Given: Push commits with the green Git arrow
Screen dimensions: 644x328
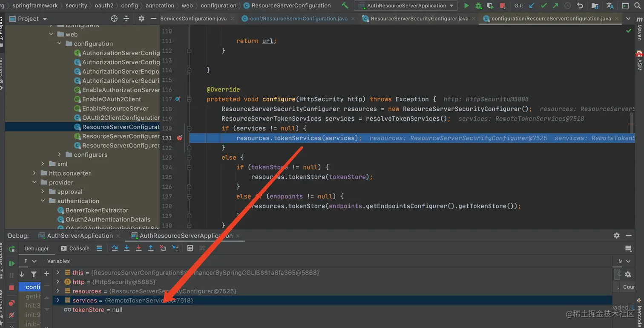Looking at the screenshot, I should pyautogui.click(x=555, y=6).
